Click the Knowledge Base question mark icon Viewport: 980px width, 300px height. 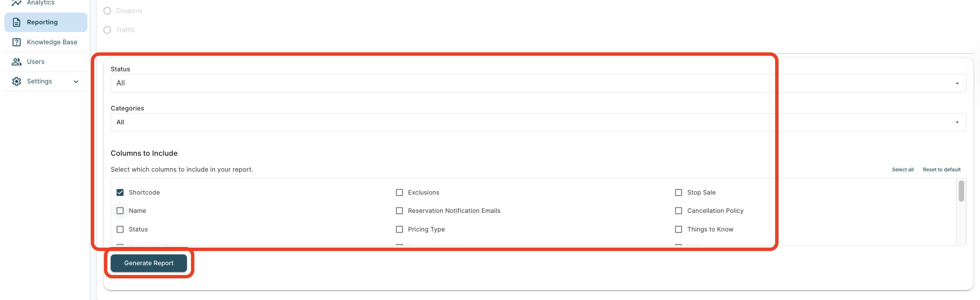(x=16, y=42)
